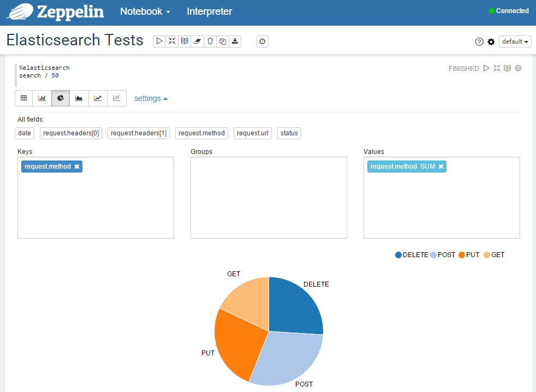Open paragraph settings gear beside FINISHED

pos(518,68)
